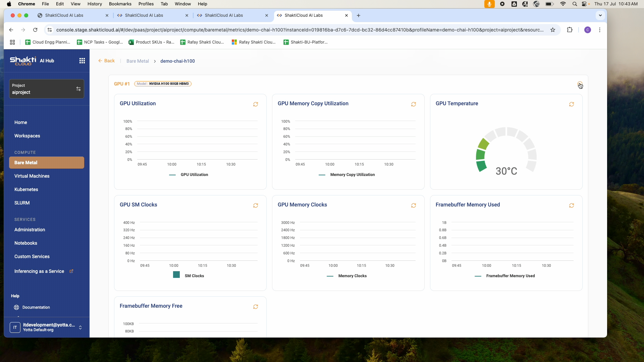Click the Documentation help icon
Viewport: 644px width, 362px height.
click(16, 307)
